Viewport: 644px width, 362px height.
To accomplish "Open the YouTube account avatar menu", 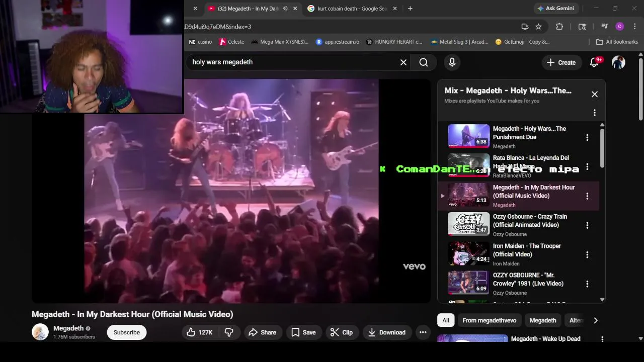I will point(618,62).
